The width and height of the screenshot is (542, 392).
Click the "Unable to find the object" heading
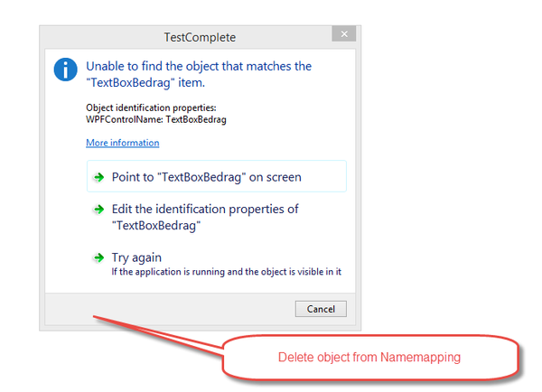pos(198,66)
